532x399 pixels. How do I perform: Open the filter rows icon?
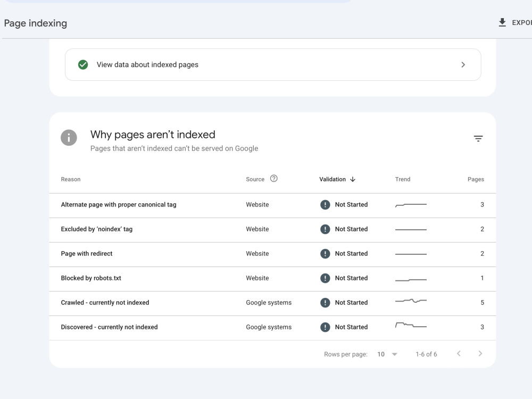pos(478,138)
